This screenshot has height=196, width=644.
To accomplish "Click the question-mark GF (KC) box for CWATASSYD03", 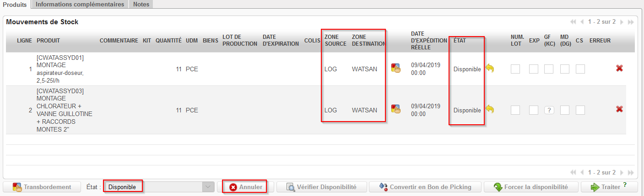I will [549, 110].
